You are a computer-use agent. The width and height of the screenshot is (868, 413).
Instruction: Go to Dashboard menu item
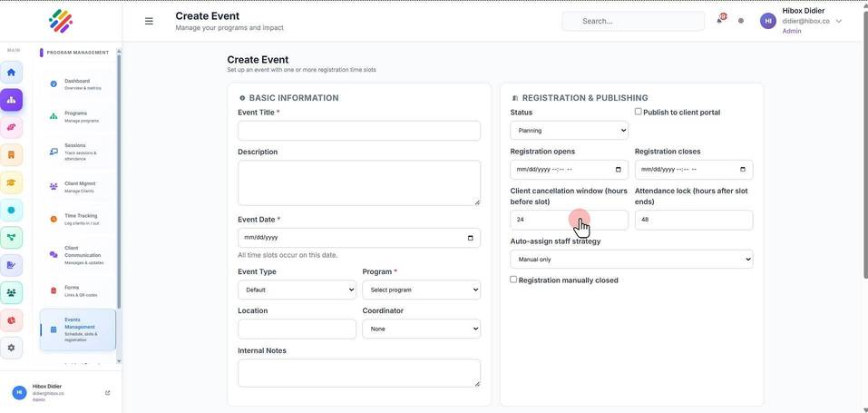[x=77, y=84]
